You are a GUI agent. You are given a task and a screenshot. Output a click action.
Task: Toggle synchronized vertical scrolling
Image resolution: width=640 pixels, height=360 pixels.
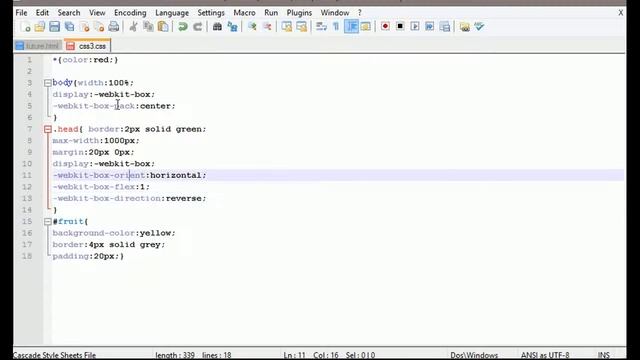pos(287,27)
